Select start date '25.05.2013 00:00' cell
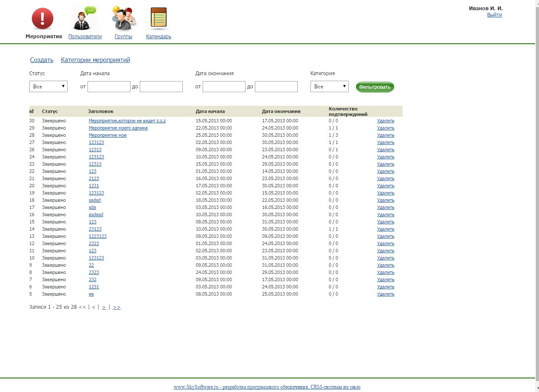539x392 pixels. click(214, 135)
